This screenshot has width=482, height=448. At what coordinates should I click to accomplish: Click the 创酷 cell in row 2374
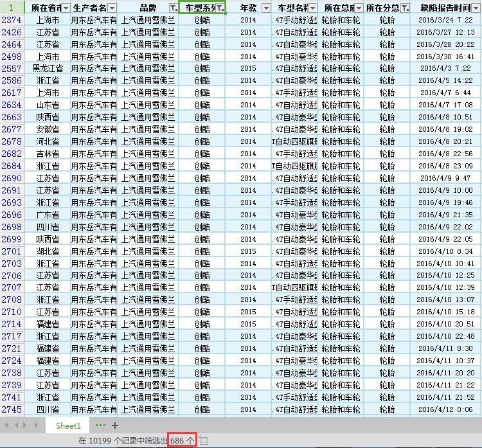[x=202, y=20]
